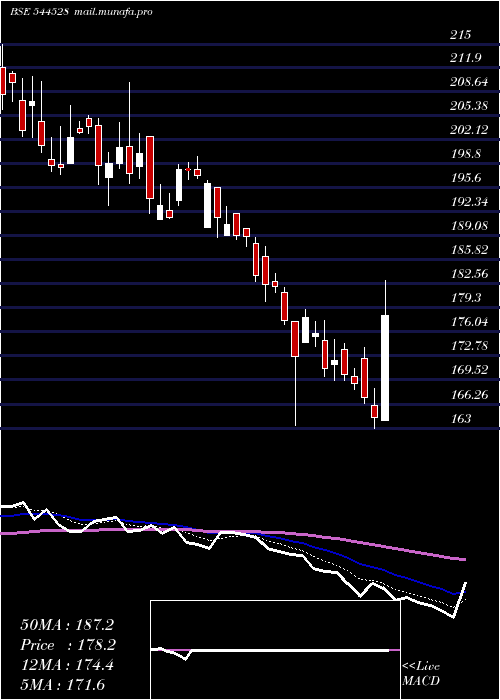This screenshot has height=700, width=500.
Task: Click the 50MA : 187.2 readout
Action: click(67, 625)
